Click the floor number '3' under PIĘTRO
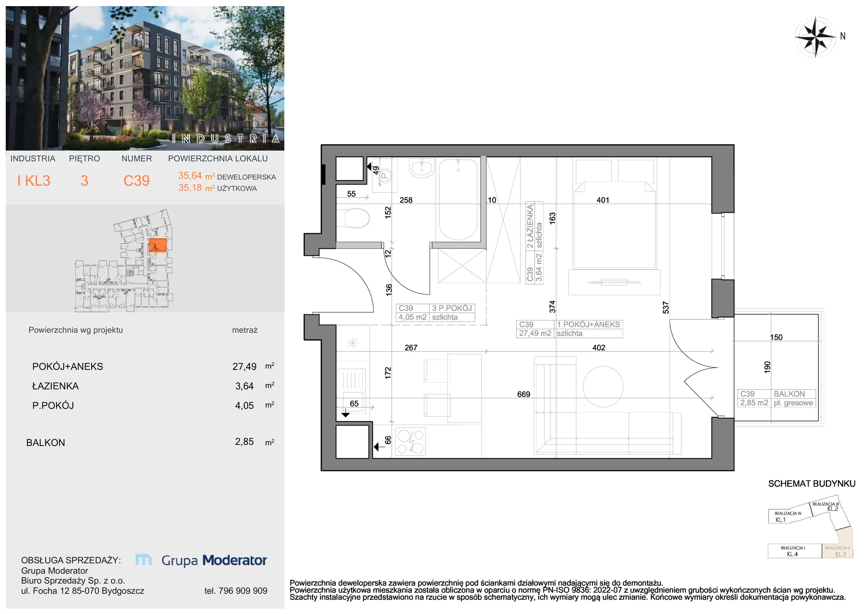Viewport: 868px width, 614px height. click(85, 181)
